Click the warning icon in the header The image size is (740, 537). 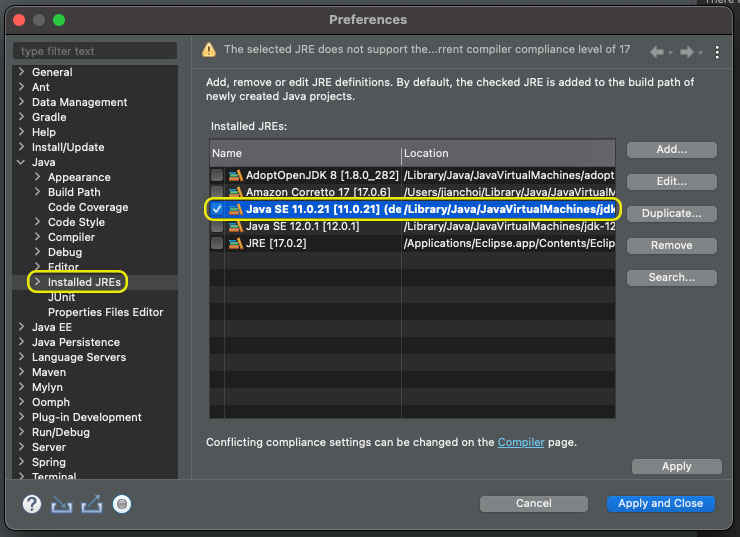pos(209,50)
